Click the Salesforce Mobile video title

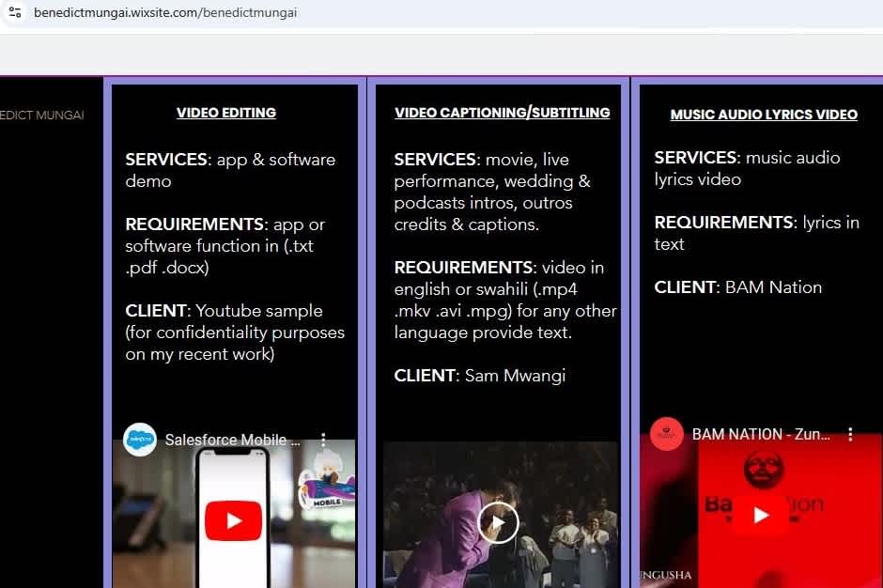coord(232,440)
